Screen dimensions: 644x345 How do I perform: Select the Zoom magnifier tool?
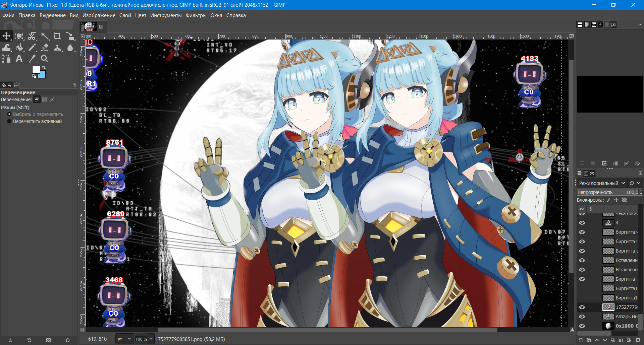[x=45, y=59]
